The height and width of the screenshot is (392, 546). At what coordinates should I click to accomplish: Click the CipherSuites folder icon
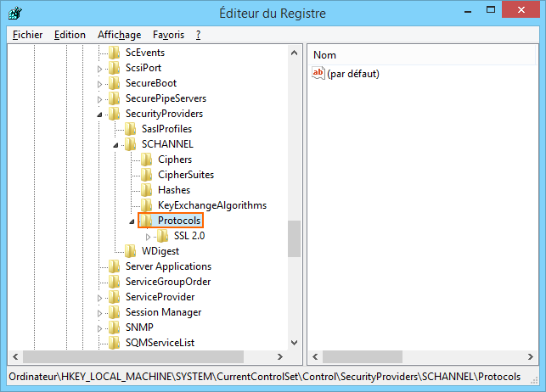147,175
